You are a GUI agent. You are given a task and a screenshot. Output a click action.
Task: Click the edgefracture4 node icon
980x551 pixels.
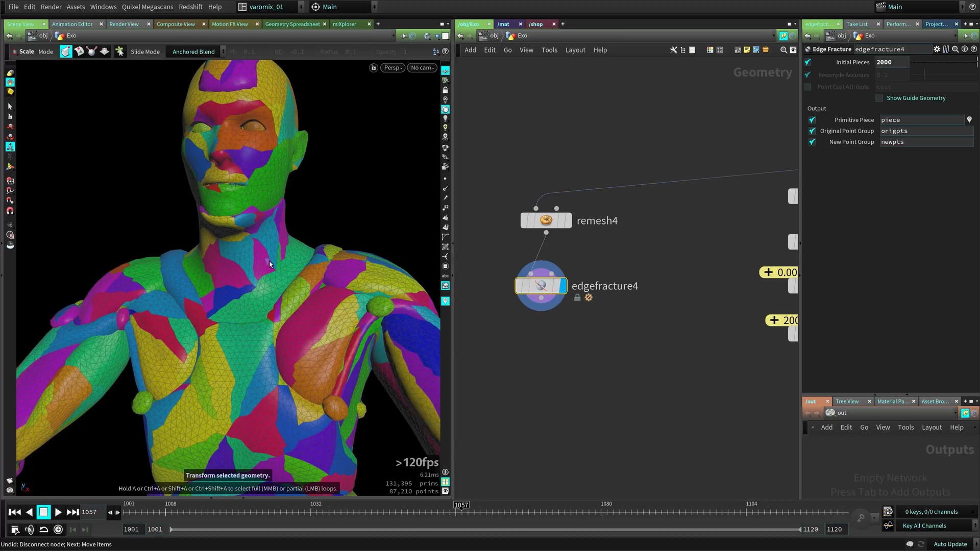tap(541, 286)
